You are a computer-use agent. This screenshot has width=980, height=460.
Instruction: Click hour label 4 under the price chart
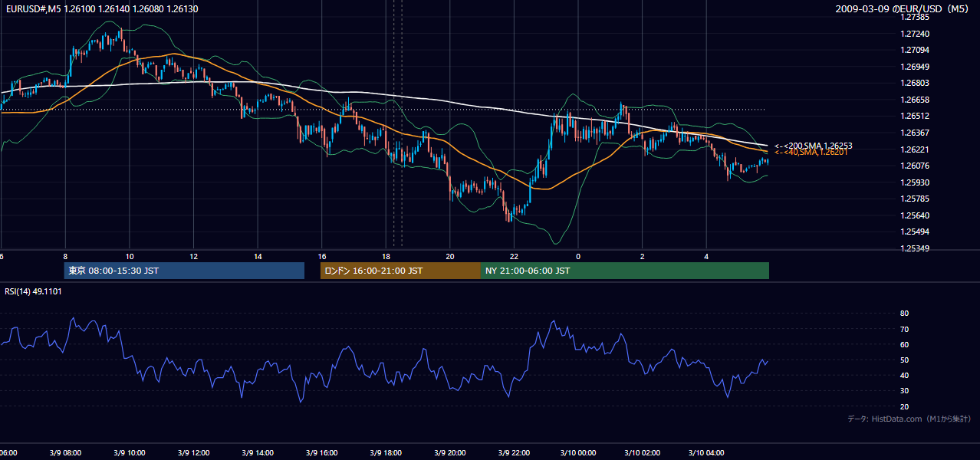tap(706, 256)
